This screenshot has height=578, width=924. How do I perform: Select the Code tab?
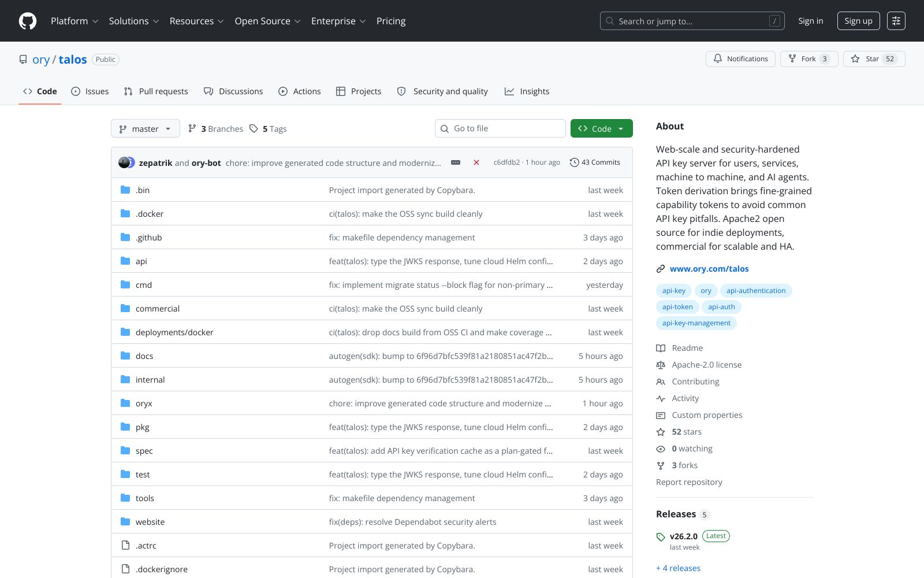pyautogui.click(x=40, y=91)
